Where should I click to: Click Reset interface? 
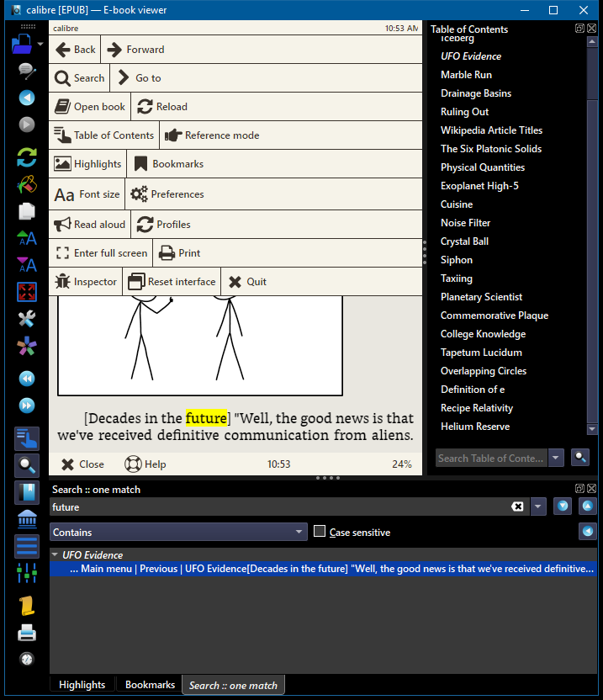[x=172, y=282]
